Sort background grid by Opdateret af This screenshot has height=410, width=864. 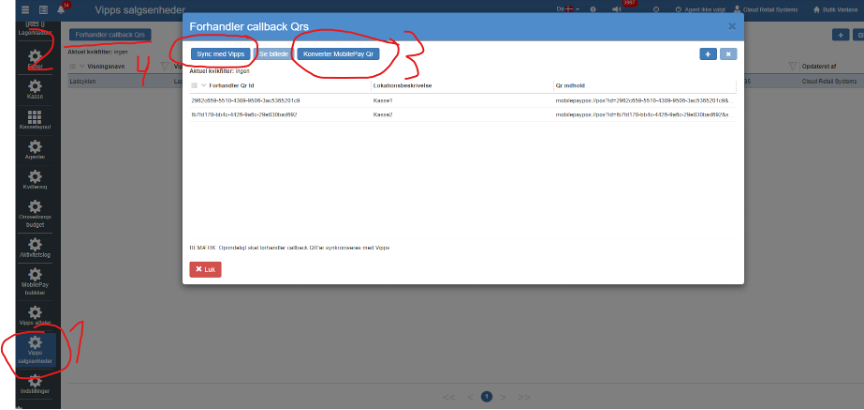pos(819,66)
